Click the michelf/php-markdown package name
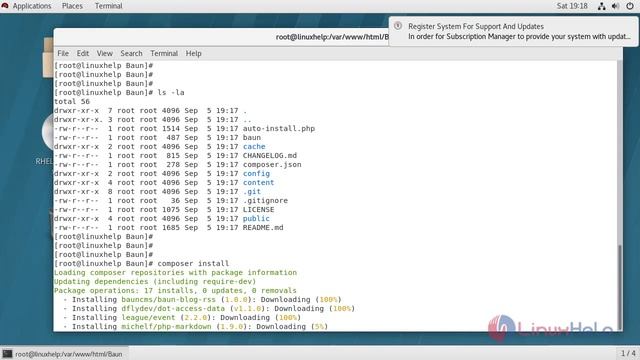640x360 pixels. (x=166, y=327)
